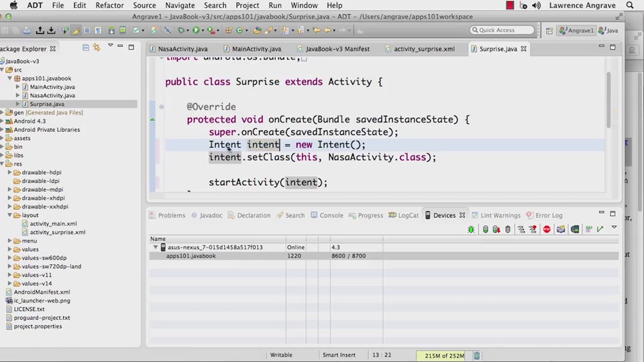The height and width of the screenshot is (362, 644).
Task: Collapse the layout folder
Action: click(x=10, y=215)
